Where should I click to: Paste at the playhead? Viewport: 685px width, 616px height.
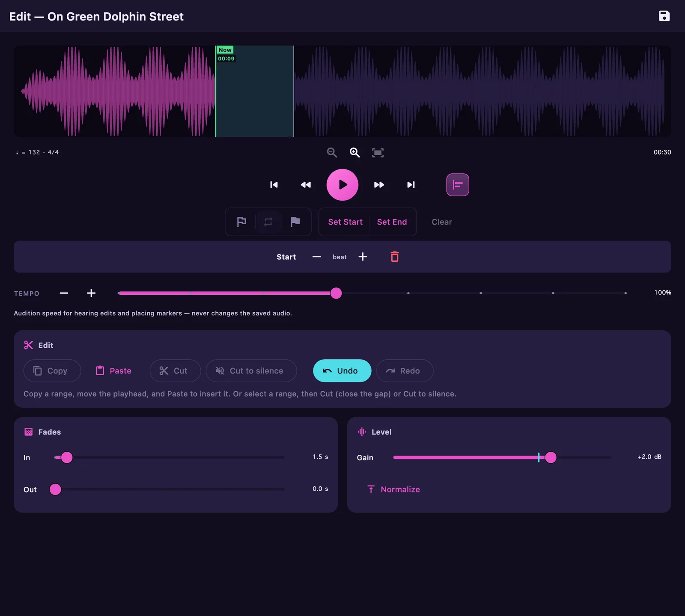(x=113, y=371)
